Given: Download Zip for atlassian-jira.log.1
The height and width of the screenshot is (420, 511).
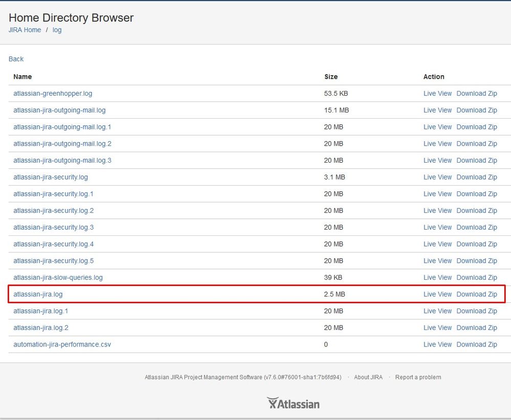Looking at the screenshot, I should [477, 311].
